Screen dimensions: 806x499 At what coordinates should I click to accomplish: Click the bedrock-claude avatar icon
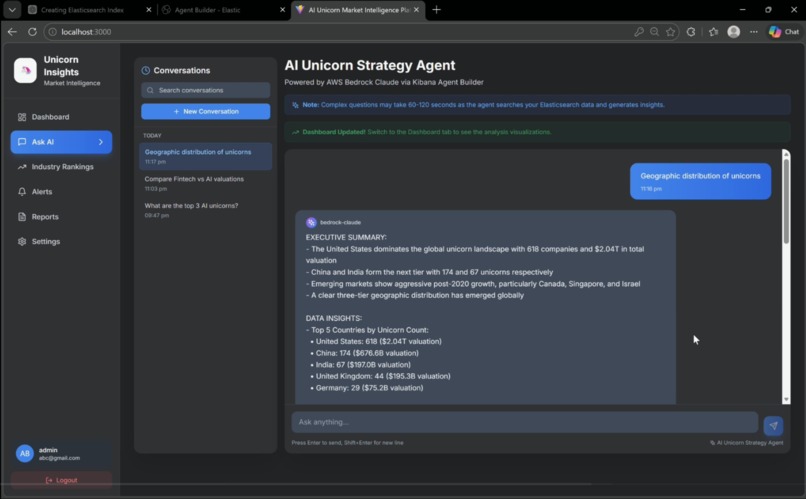point(311,223)
